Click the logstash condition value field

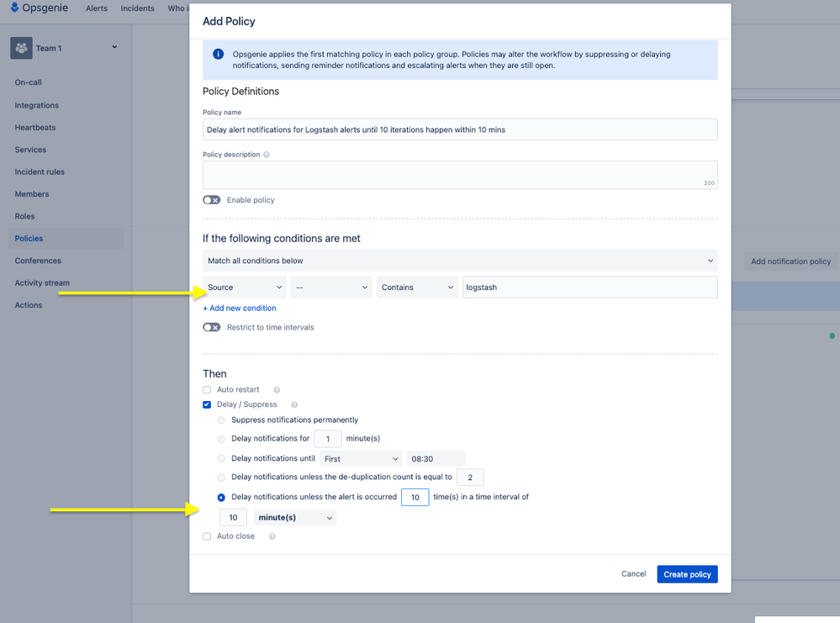pos(589,288)
